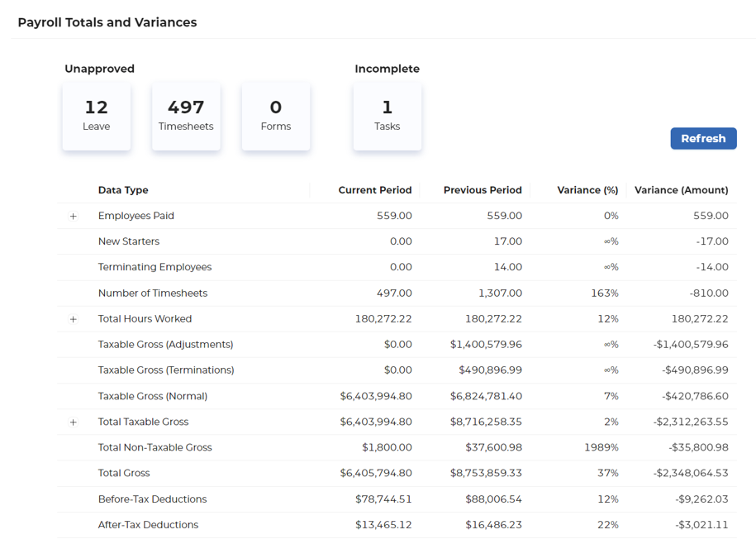Open the unapproved Forms card
Viewport: 756px width, 544px height.
click(x=275, y=116)
